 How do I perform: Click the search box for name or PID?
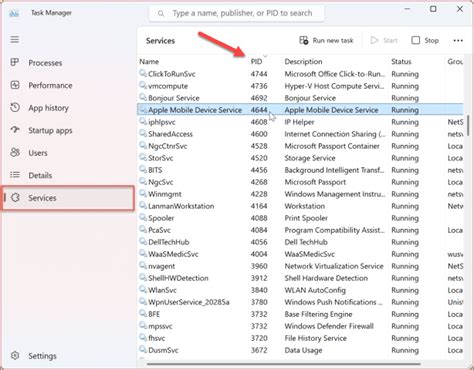coord(237,13)
